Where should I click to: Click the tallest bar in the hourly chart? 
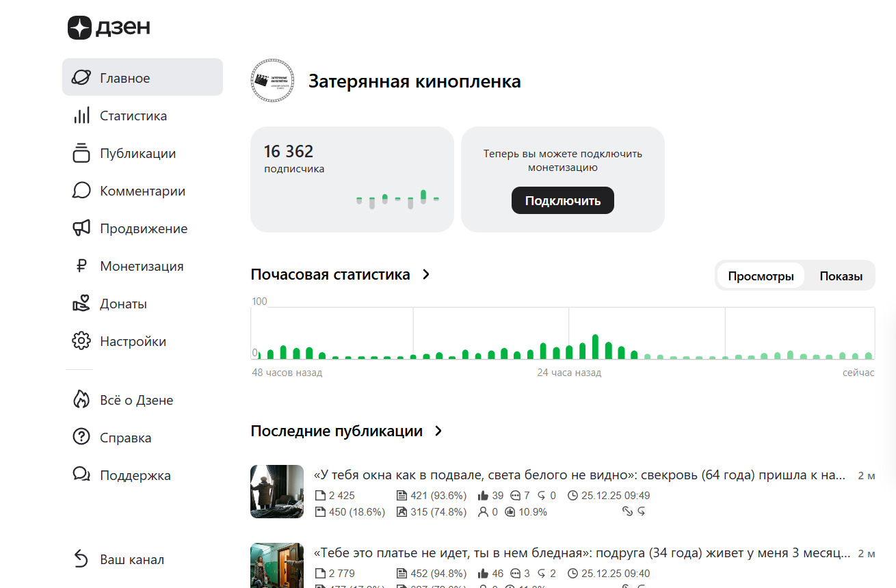595,347
